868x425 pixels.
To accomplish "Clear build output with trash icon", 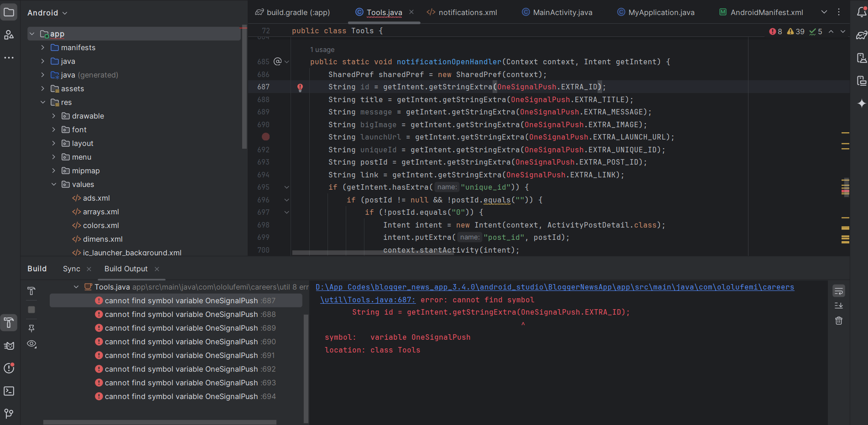I will coord(839,321).
